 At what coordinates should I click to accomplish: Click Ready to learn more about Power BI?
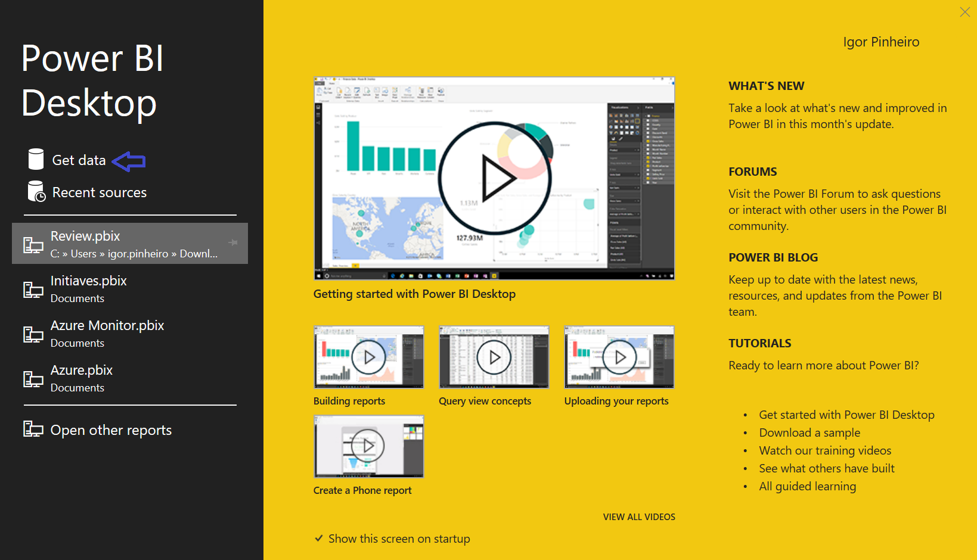[x=824, y=365]
